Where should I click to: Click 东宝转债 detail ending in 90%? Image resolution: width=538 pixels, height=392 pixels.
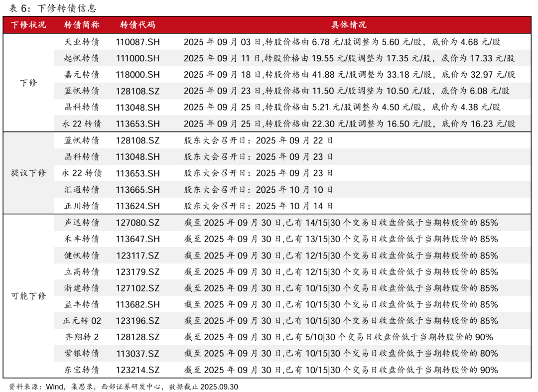tap(341, 370)
